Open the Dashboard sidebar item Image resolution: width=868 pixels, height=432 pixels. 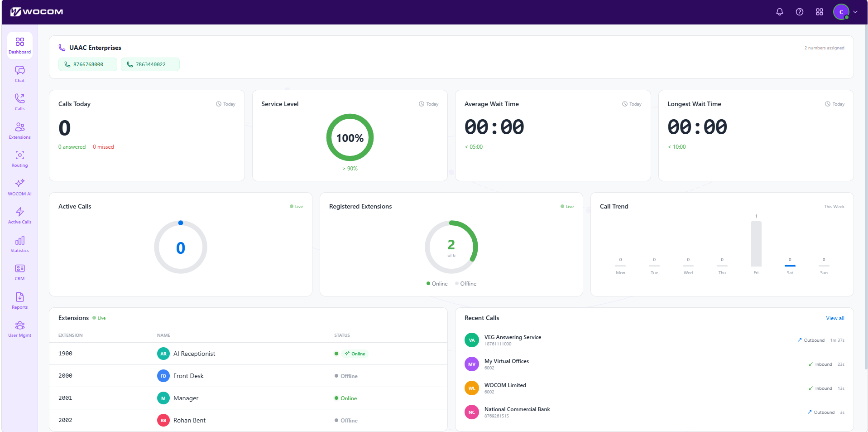click(19, 45)
